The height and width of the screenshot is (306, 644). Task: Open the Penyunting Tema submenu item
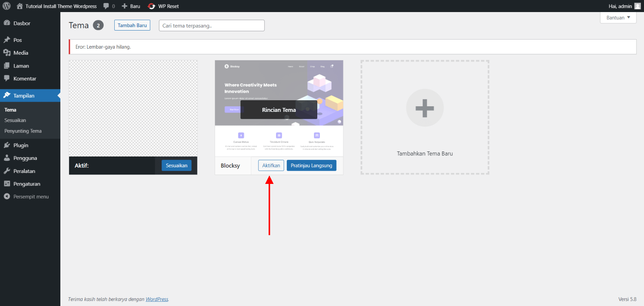(x=23, y=131)
